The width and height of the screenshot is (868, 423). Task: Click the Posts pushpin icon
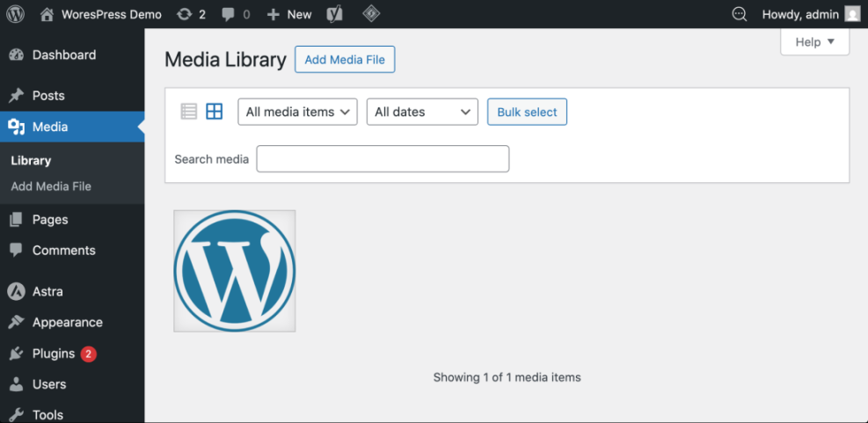pos(17,96)
